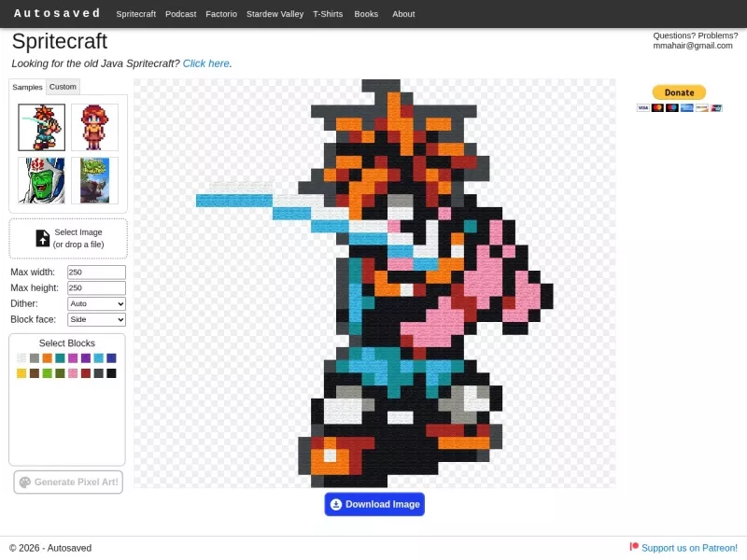
Task: Click the Download Image button
Action: point(374,504)
